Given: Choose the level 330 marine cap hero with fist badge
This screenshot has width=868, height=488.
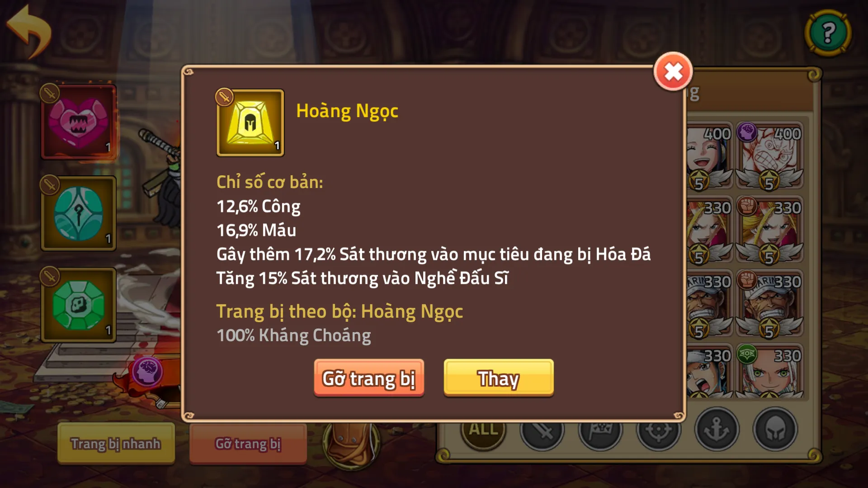Looking at the screenshot, I should (769, 303).
